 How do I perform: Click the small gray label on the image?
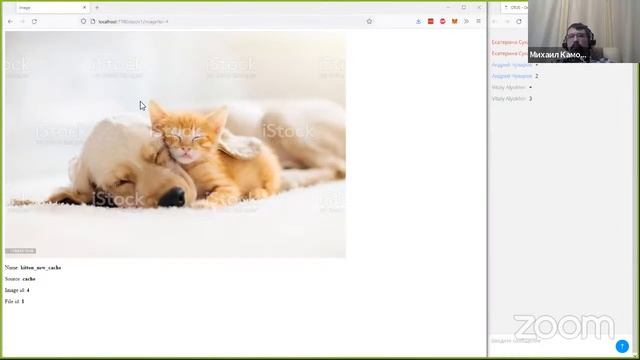pos(20,251)
